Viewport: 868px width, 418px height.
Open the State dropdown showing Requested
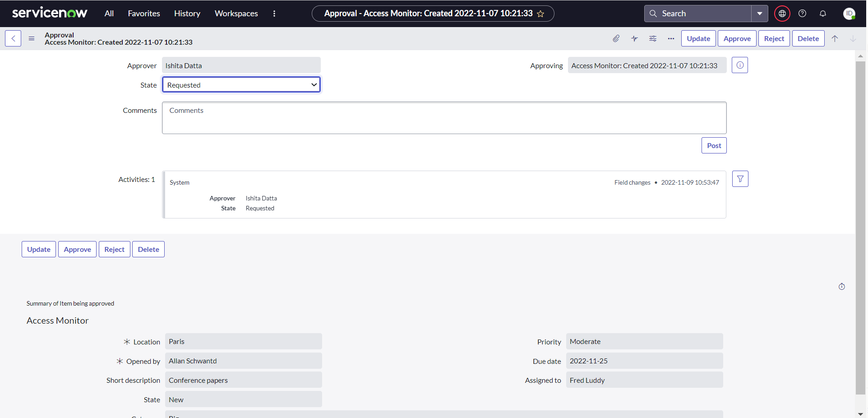click(241, 84)
